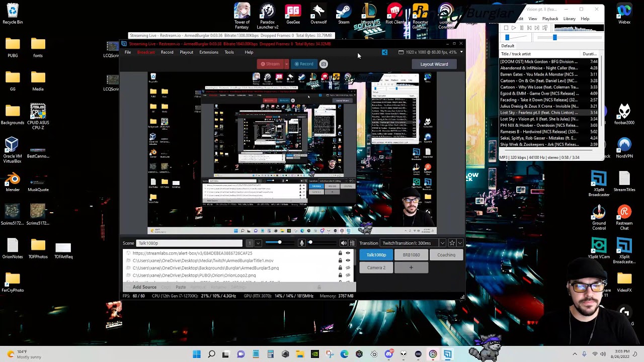644x362 pixels.
Task: Open File Explorer from the taskbar
Action: (x=300, y=354)
